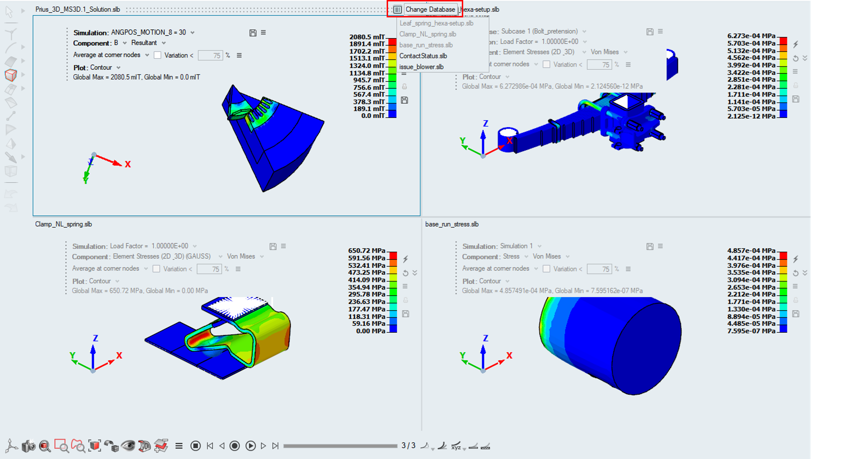Click the animation frame slider bar
This screenshot has height=459, width=868.
pos(340,446)
